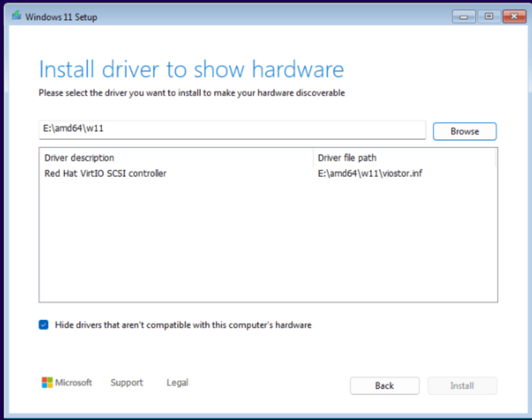
Task: Select the E:\amd64\w11\viostor.inf driver path cell
Action: (370, 174)
